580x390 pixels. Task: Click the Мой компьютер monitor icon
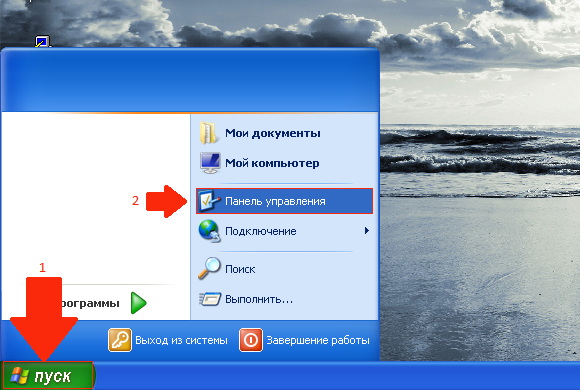(210, 163)
